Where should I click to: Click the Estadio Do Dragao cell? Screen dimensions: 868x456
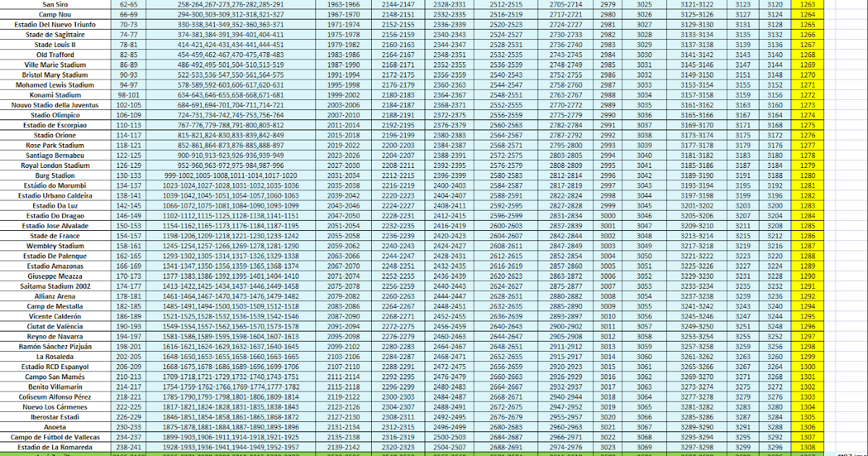pyautogui.click(x=56, y=216)
